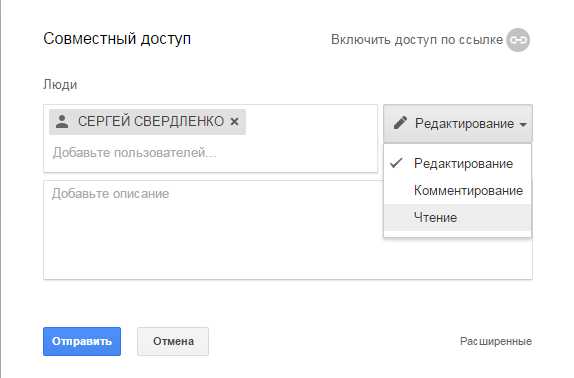Click the small arrow of the Редактирование dropdown
The image size is (574, 378).
[x=523, y=125]
